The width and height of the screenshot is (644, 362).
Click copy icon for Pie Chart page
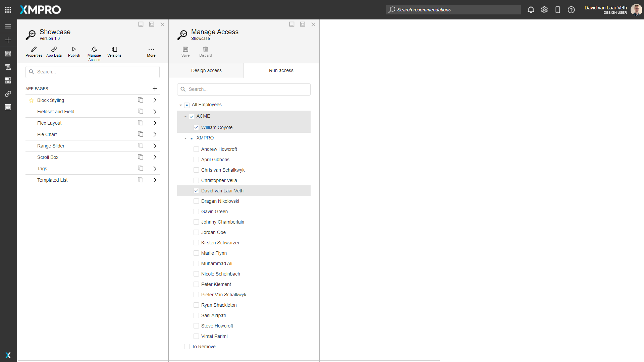pyautogui.click(x=141, y=134)
